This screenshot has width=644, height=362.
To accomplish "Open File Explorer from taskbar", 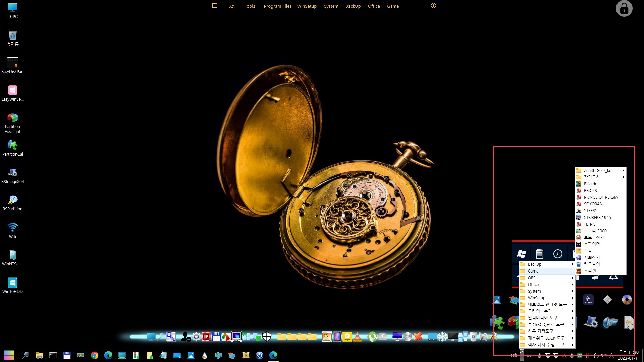I will (x=40, y=355).
